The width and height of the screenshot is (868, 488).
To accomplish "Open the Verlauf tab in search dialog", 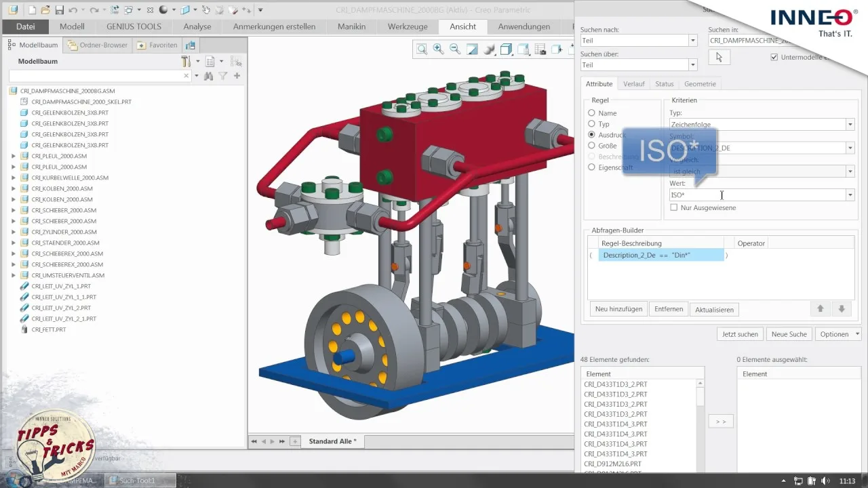I will pos(634,84).
